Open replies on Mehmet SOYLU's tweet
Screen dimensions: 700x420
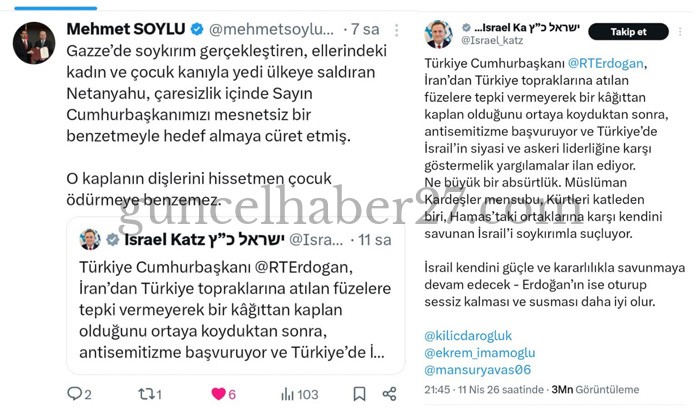tap(79, 394)
